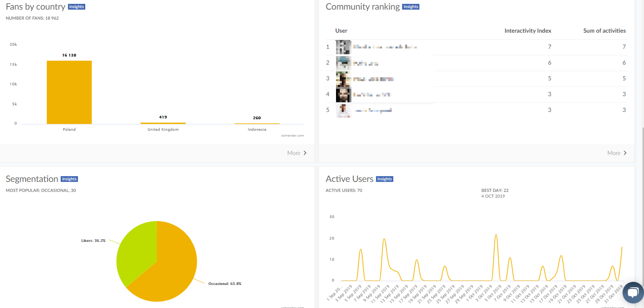This screenshot has width=644, height=308.
Task: Click Insights badge beside Community ranking
Action: click(411, 7)
